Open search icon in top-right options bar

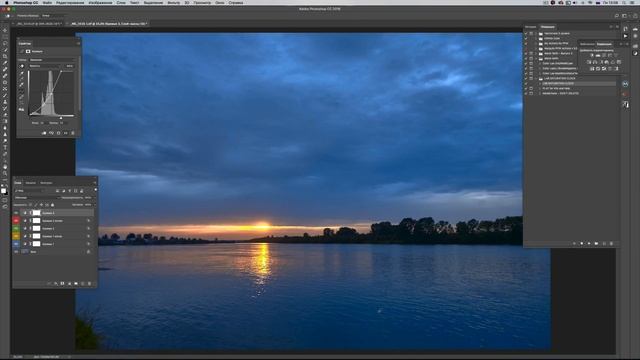click(x=617, y=16)
